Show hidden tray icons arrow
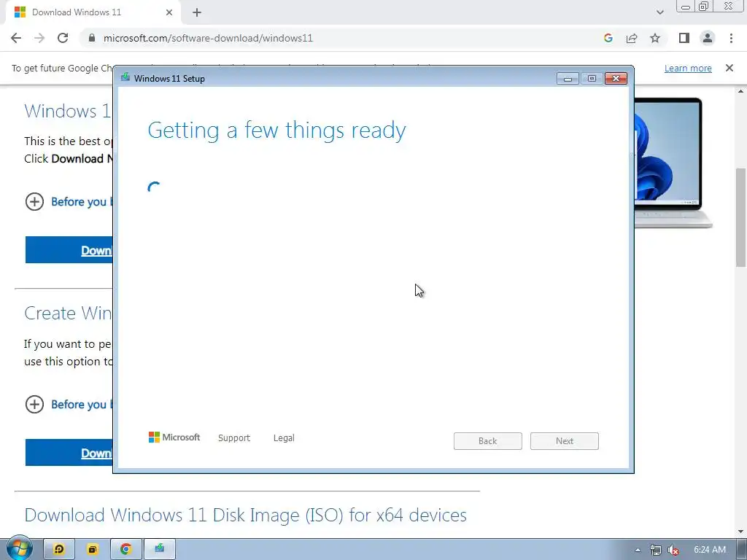Viewport: 747px width, 560px height. 638,550
